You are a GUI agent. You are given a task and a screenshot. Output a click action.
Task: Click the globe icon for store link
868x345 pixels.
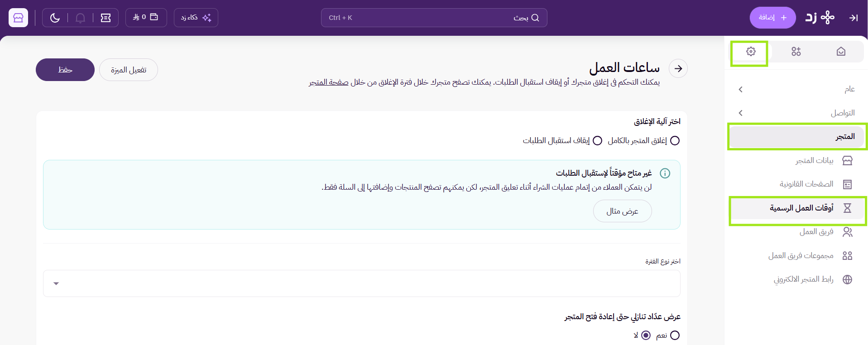[848, 279]
